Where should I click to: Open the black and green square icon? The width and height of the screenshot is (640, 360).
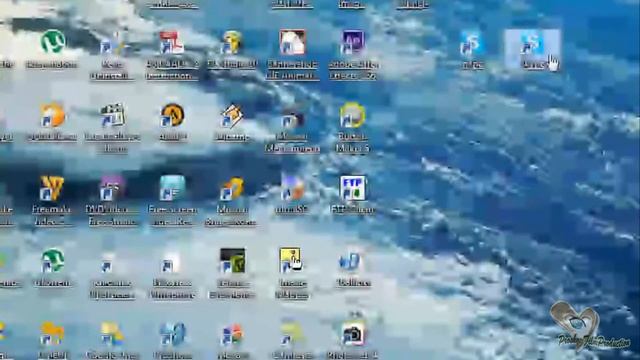[x=232, y=260]
